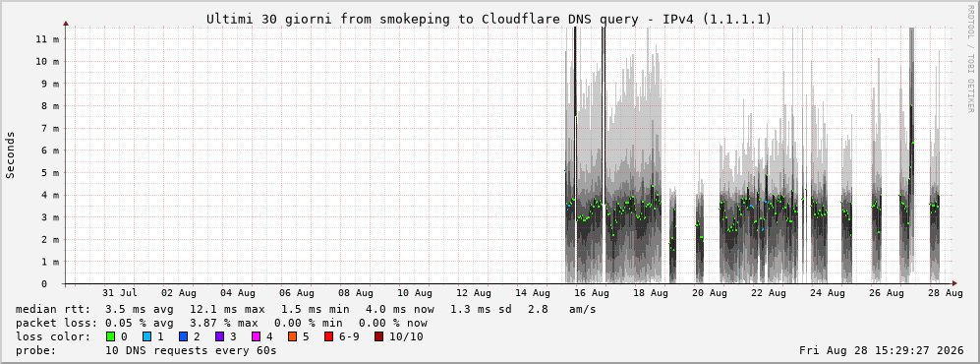Click the median rtt statistics line

[x=306, y=309]
